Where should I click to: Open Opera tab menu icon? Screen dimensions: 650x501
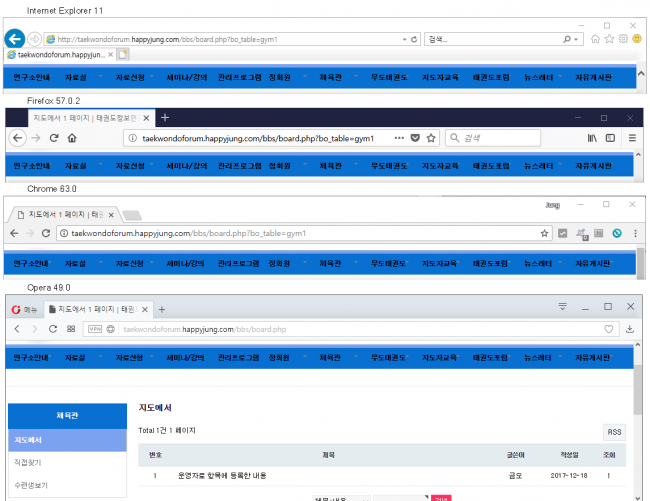tap(563, 307)
